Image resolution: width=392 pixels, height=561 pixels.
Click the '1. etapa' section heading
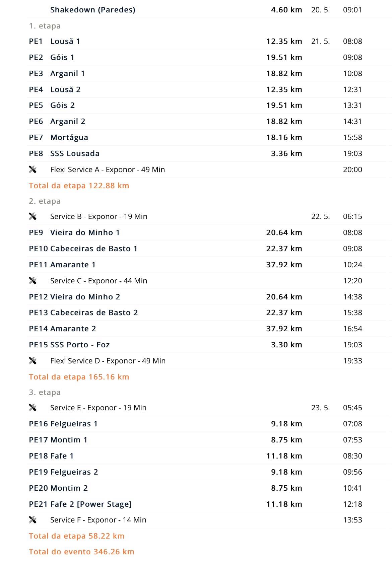(45, 26)
